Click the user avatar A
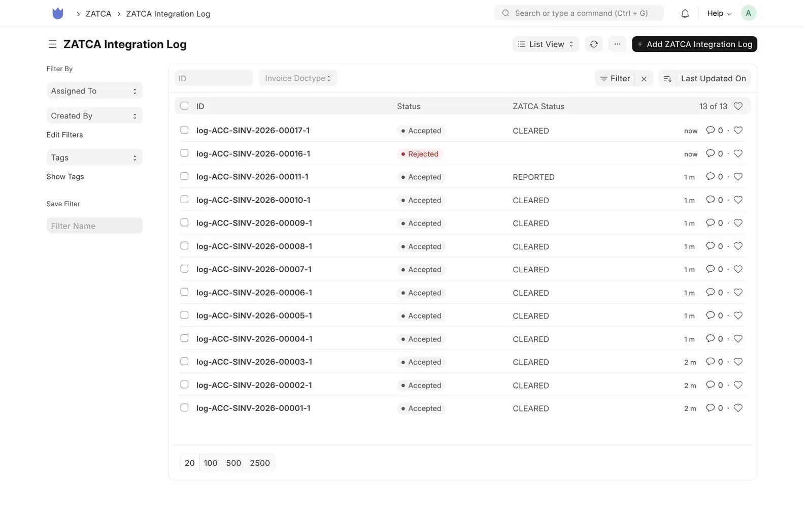 [749, 13]
